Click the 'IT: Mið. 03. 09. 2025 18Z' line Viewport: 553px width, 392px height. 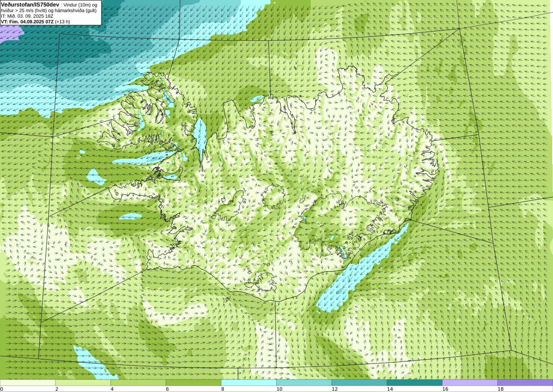[27, 16]
